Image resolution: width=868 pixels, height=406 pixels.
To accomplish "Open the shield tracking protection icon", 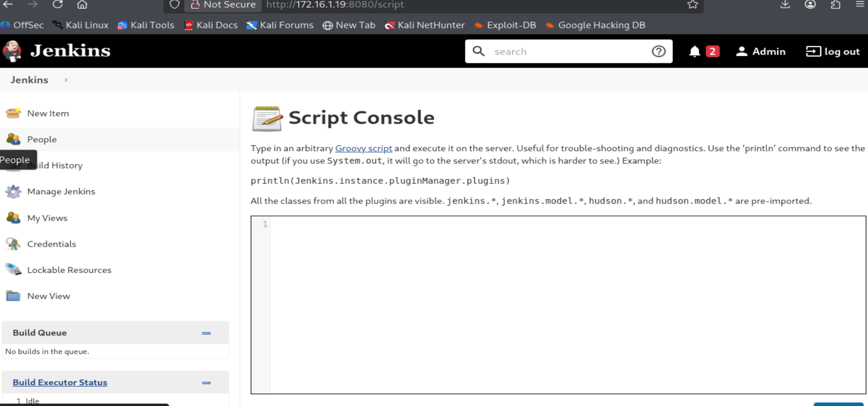I will click(x=175, y=5).
